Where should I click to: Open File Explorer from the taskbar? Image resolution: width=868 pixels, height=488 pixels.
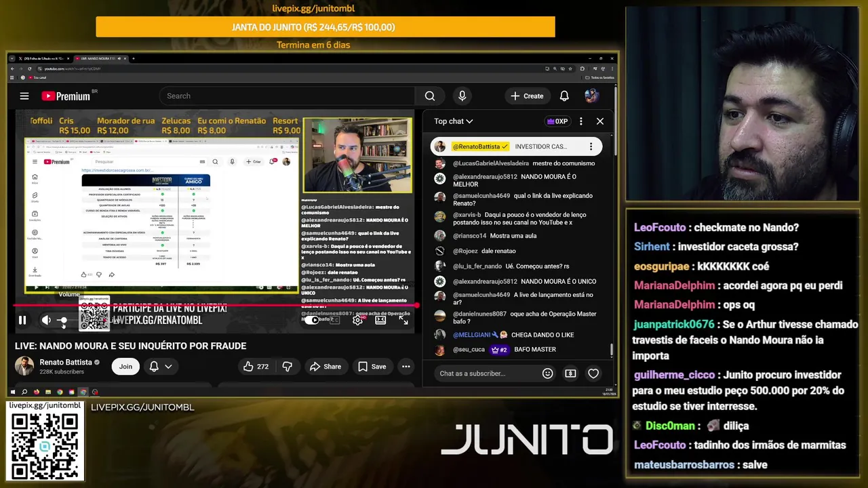(48, 392)
